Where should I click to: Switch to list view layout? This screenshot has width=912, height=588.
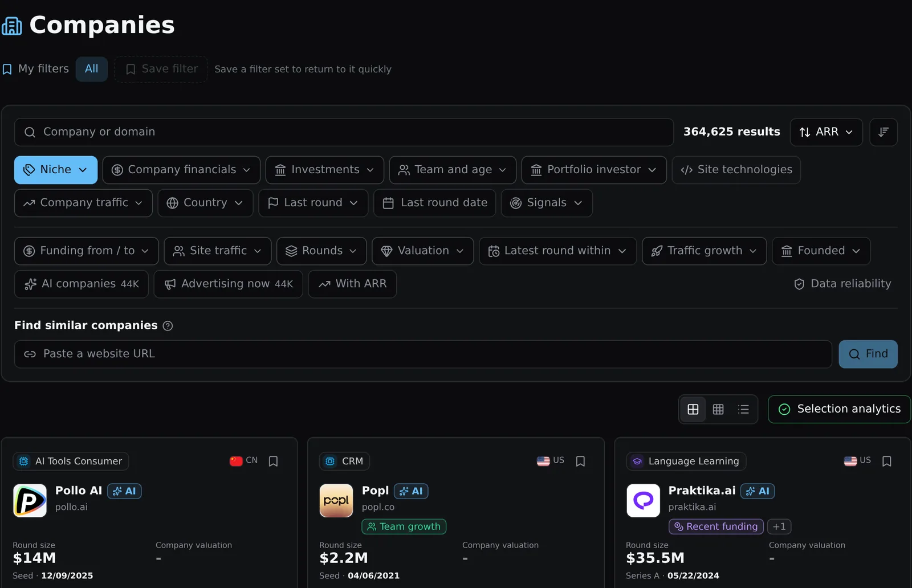(743, 409)
